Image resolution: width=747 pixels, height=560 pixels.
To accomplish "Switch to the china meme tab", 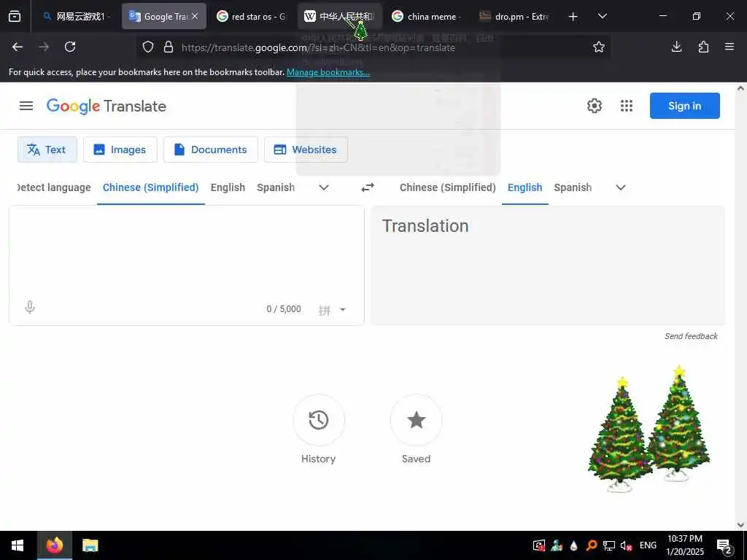I will click(x=426, y=17).
